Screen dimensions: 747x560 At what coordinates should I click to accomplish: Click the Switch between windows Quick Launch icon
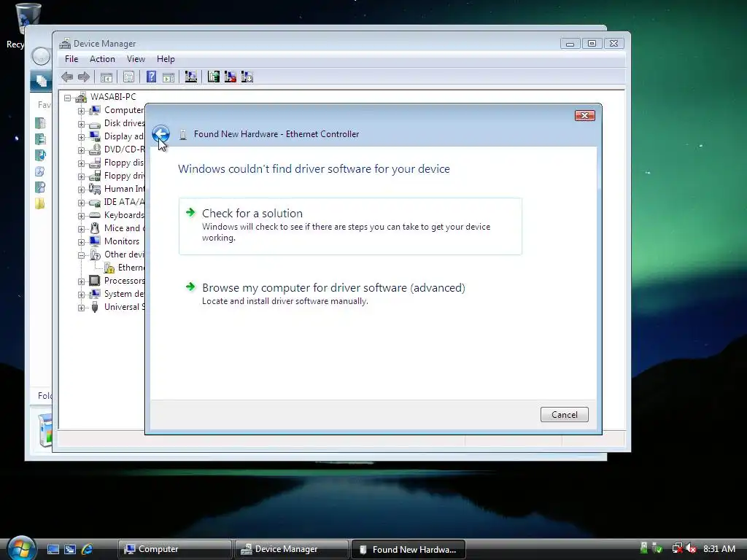pyautogui.click(x=70, y=549)
